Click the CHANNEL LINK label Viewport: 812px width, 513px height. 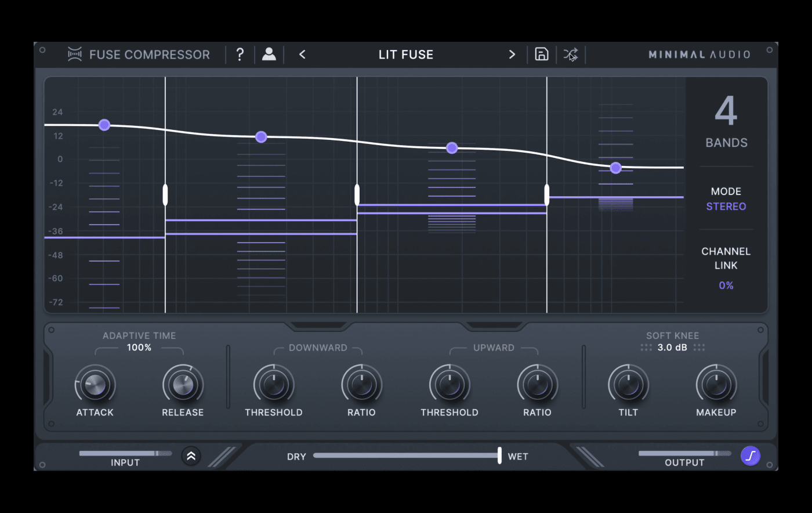726,258
